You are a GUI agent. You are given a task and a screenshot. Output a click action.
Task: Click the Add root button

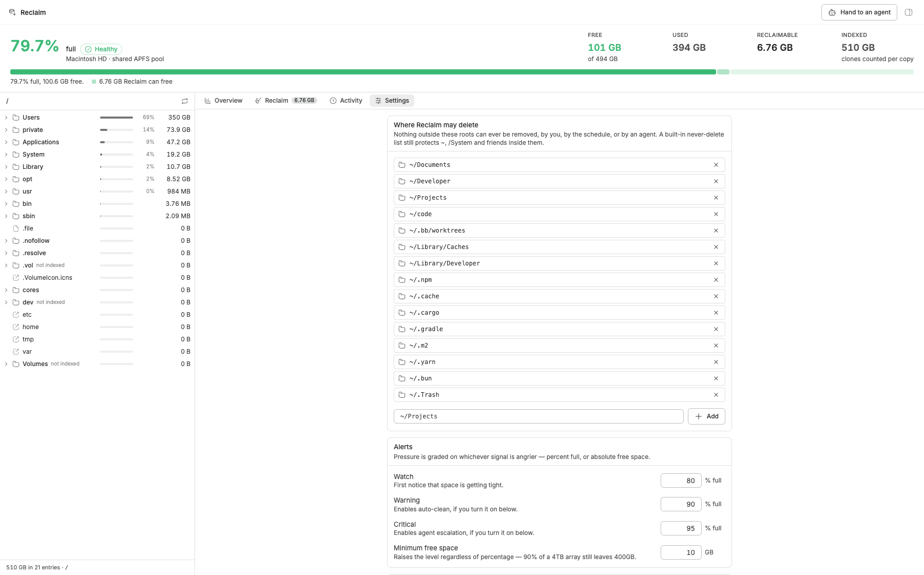(x=706, y=416)
